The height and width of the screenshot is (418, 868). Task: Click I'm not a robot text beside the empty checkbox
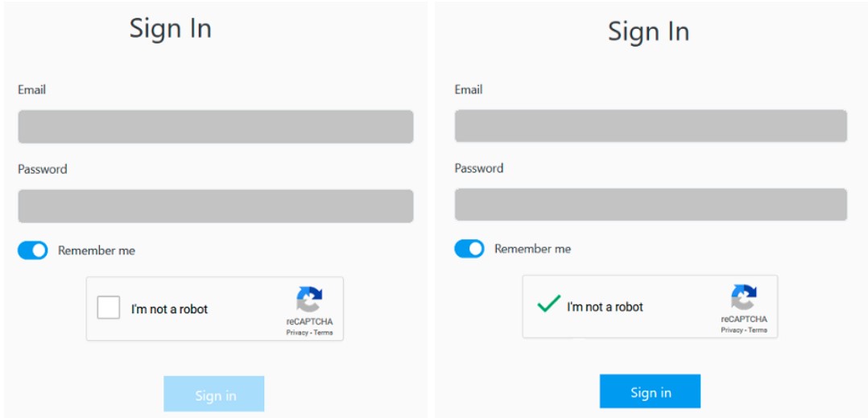pyautogui.click(x=169, y=309)
